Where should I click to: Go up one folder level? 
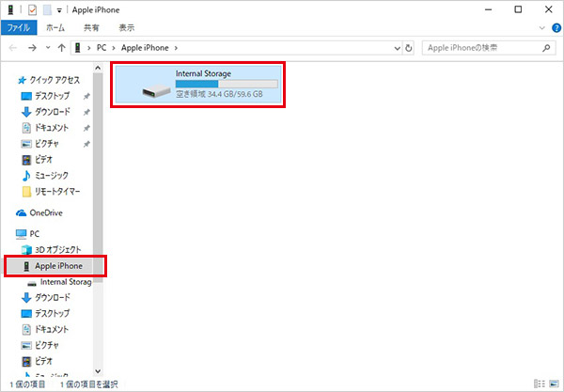(61, 48)
